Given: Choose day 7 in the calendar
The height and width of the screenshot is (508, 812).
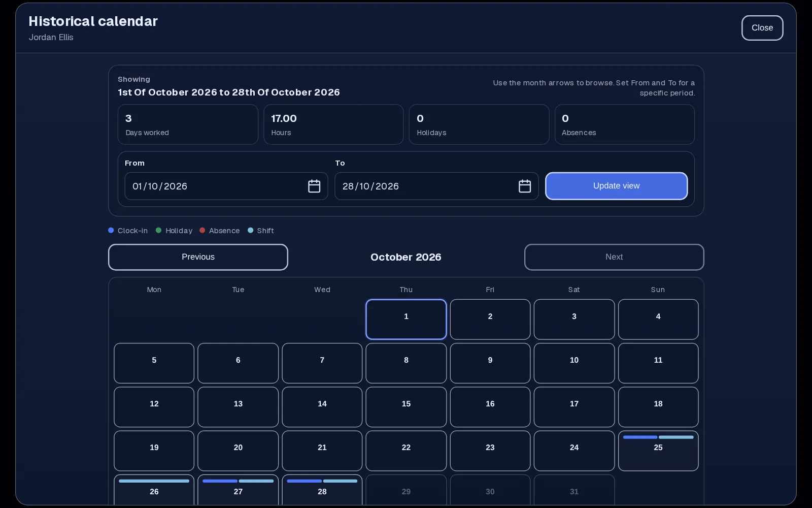Looking at the screenshot, I should 322,363.
